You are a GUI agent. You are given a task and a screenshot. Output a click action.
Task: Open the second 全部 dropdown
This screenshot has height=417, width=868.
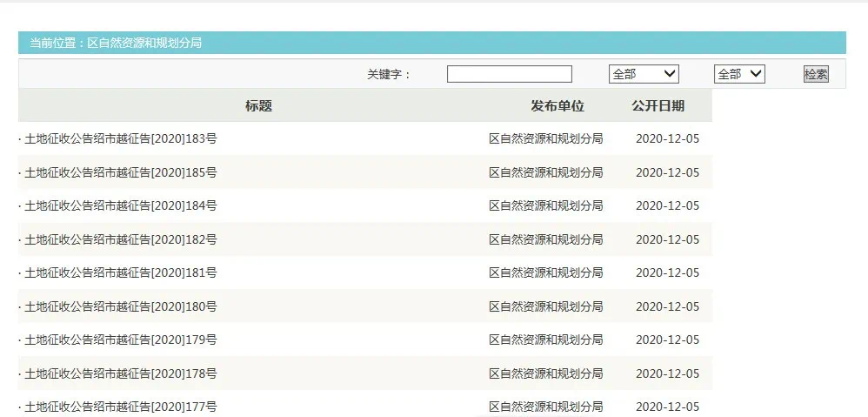click(x=739, y=74)
